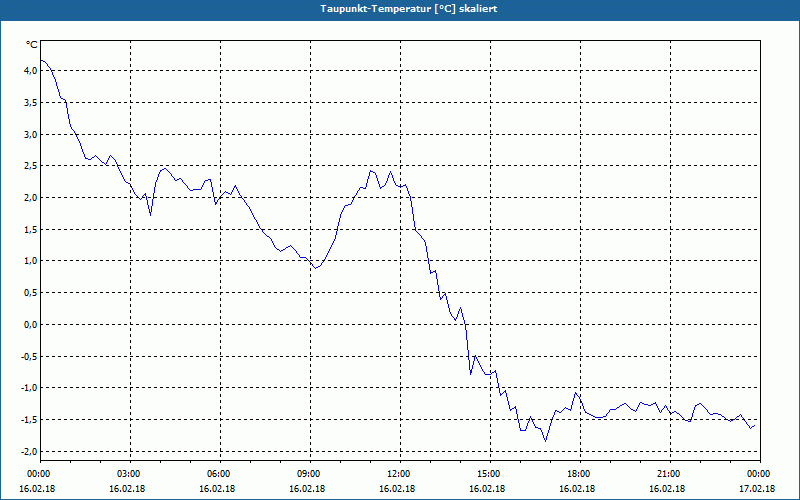The image size is (800, 500).
Task: Click the "16.02.18" date under the first 00:00
Action: click(37, 489)
